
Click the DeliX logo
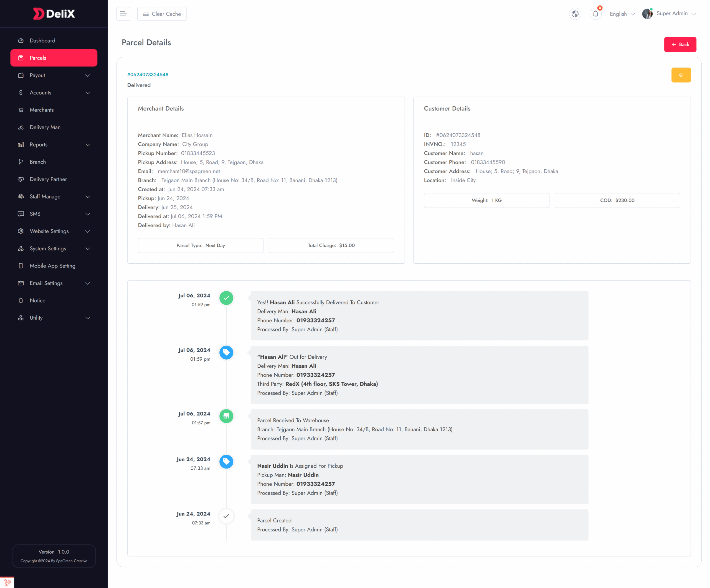[x=54, y=14]
